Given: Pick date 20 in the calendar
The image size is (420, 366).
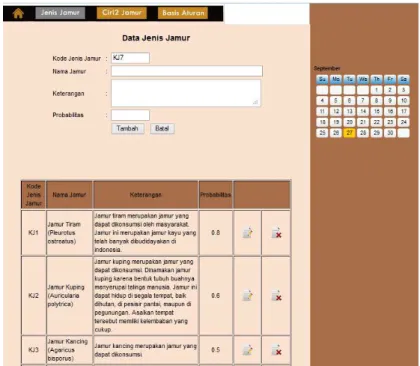Looking at the screenshot, I should (349, 122).
